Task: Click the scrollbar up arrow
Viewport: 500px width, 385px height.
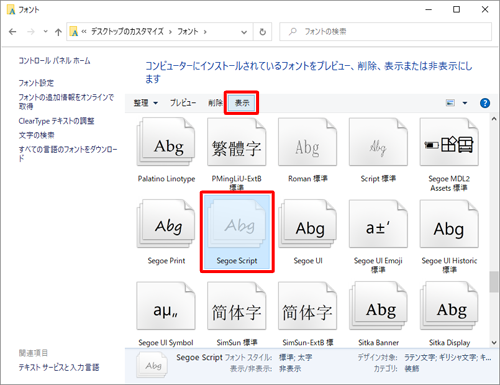Action: click(x=494, y=119)
